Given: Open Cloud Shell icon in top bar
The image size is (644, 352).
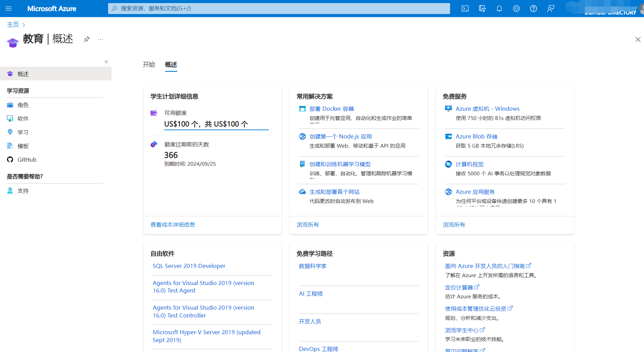Looking at the screenshot, I should 465,9.
